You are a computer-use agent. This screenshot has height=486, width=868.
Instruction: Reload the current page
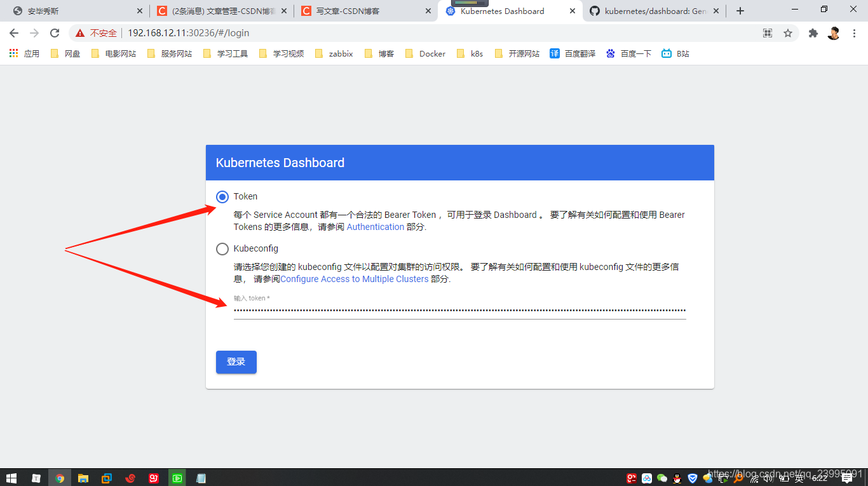coord(55,33)
